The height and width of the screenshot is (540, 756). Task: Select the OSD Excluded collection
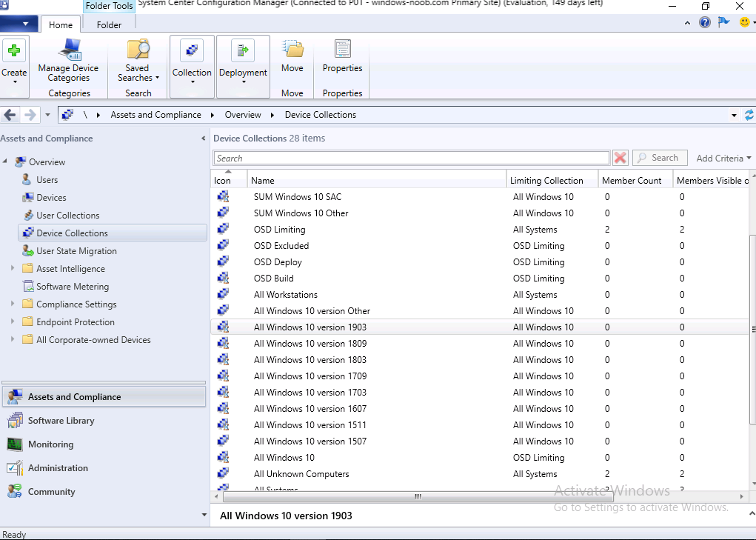(481, 245)
